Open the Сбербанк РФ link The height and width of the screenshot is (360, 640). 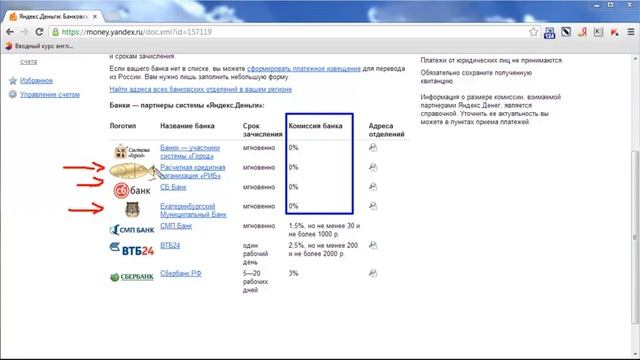point(180,273)
